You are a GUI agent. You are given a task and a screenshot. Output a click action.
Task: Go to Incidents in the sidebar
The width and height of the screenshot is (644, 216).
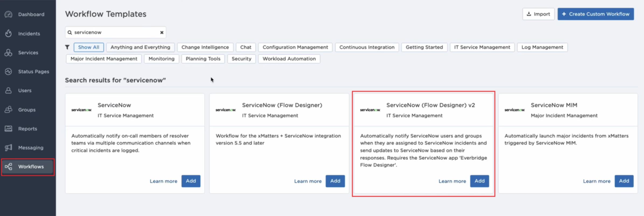pyautogui.click(x=28, y=33)
